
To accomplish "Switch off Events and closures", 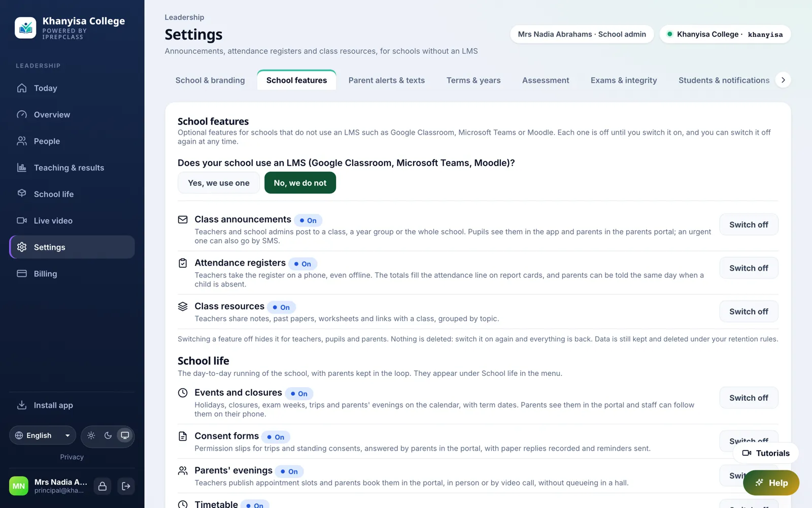I will coord(749,398).
